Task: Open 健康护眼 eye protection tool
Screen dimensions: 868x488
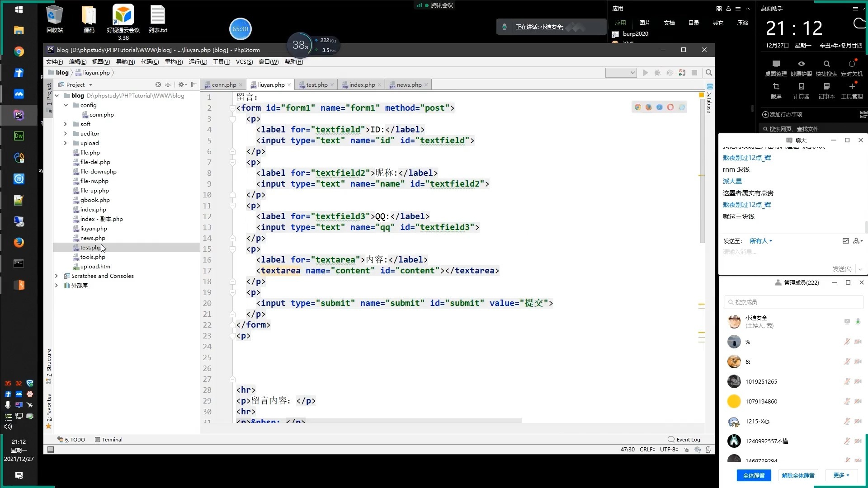Action: [801, 68]
